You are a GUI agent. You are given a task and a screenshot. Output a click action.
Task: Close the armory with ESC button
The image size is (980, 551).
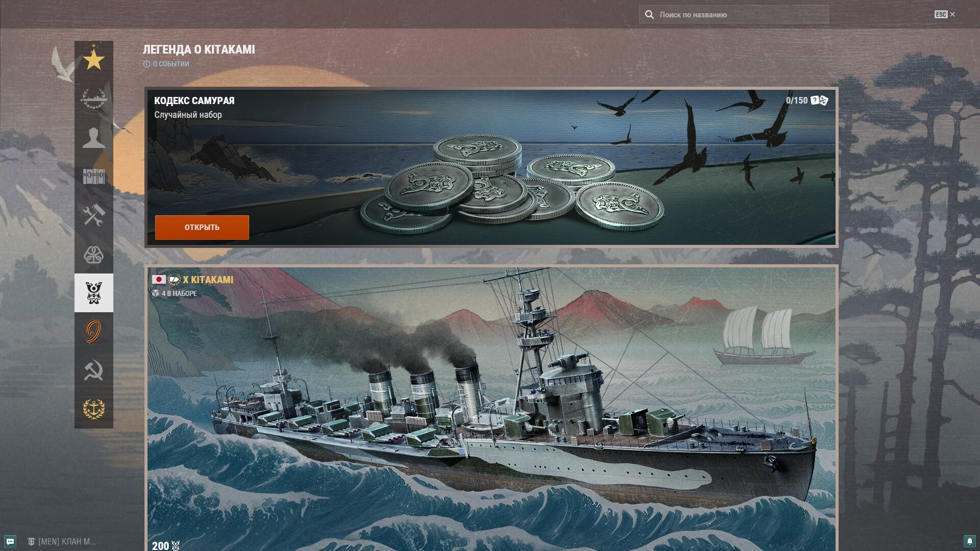945,15
